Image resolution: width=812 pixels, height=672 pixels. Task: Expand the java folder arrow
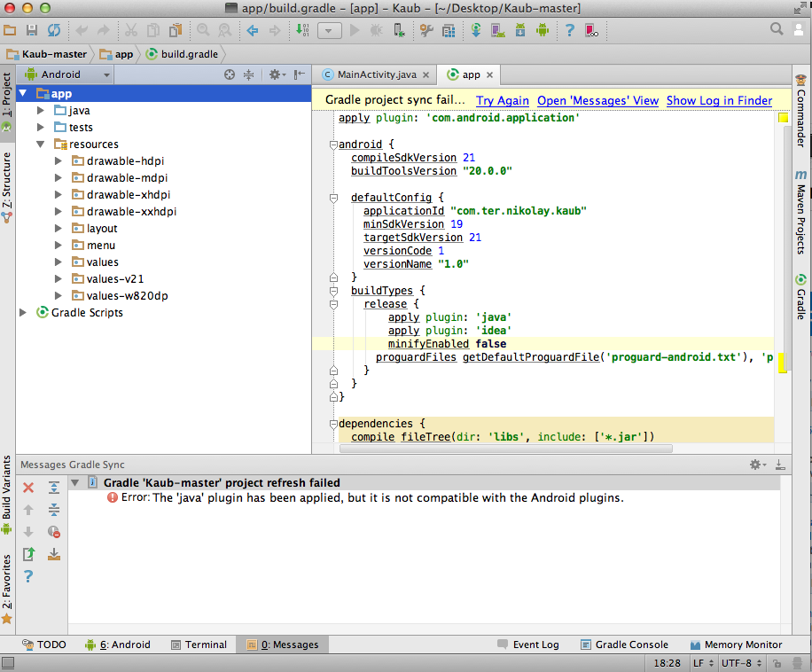click(x=41, y=110)
